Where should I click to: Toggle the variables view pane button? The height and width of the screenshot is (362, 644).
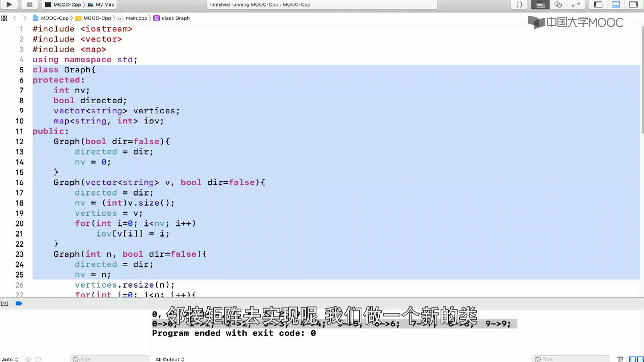pyautogui.click(x=632, y=359)
